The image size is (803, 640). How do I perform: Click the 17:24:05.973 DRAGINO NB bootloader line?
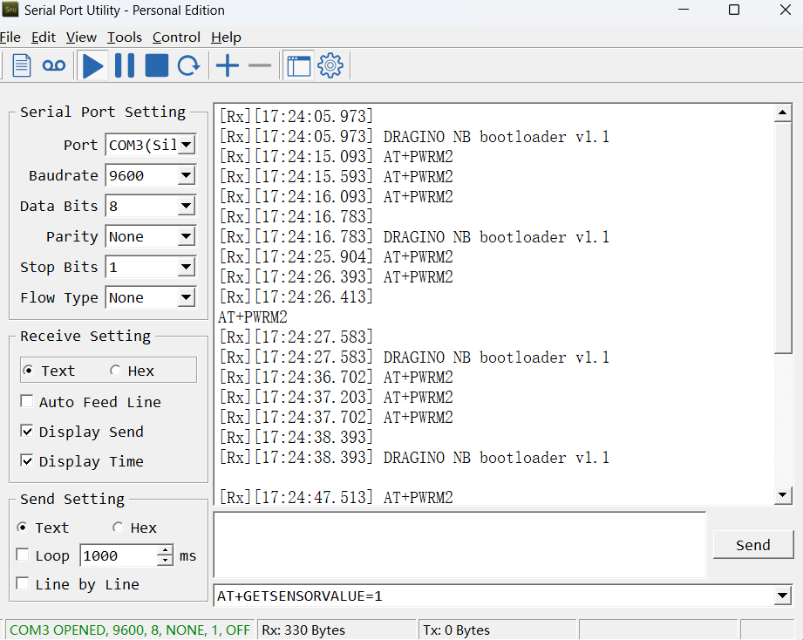tap(414, 137)
